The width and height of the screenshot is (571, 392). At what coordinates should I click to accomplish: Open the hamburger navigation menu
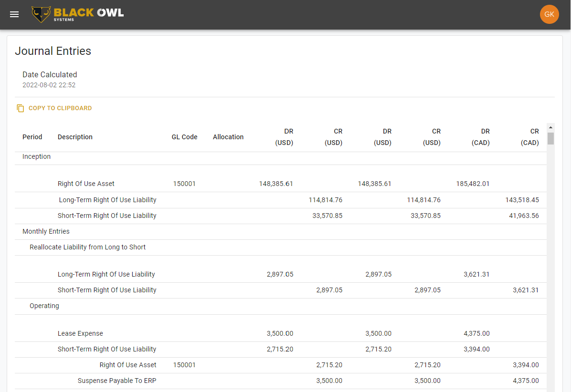pos(14,14)
